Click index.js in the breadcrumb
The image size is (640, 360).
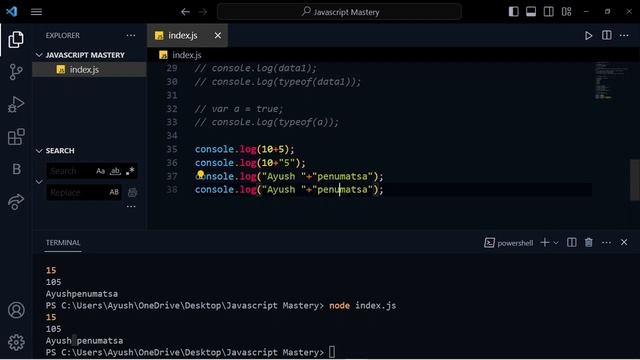[187, 55]
